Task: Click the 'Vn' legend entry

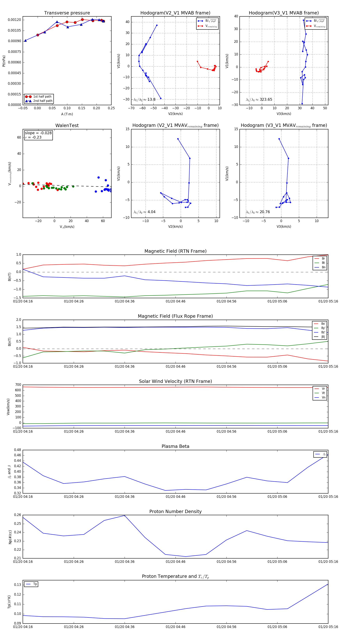Action: tap(320, 398)
